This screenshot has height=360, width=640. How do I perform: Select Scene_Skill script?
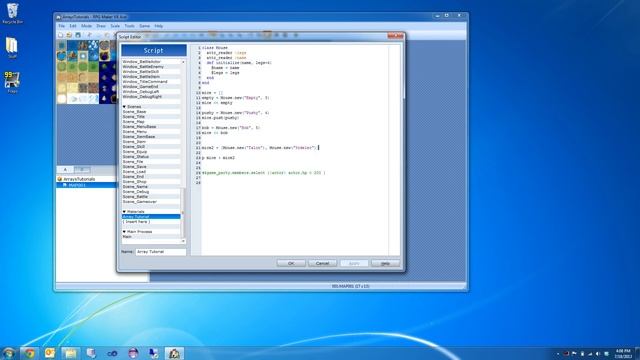pyautogui.click(x=151, y=147)
